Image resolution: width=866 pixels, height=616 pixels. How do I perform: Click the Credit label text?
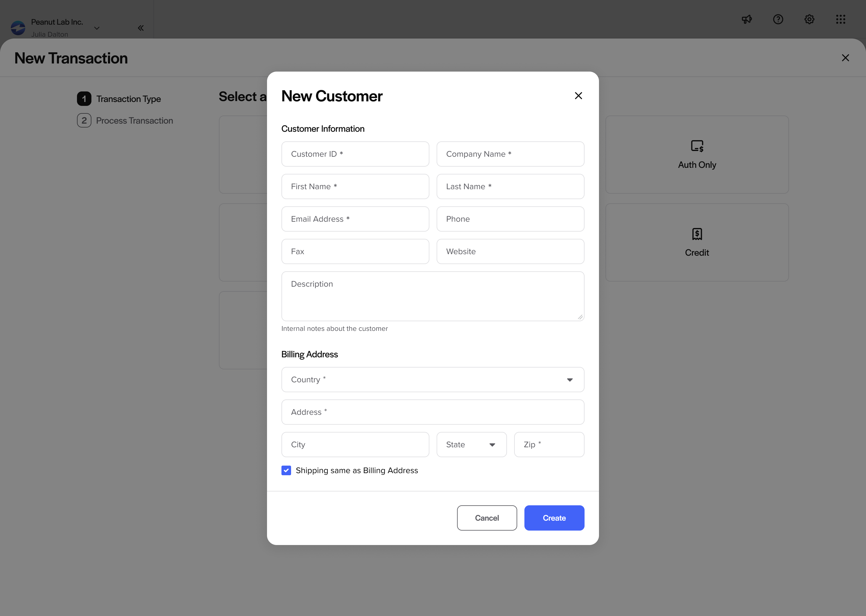[x=697, y=253]
